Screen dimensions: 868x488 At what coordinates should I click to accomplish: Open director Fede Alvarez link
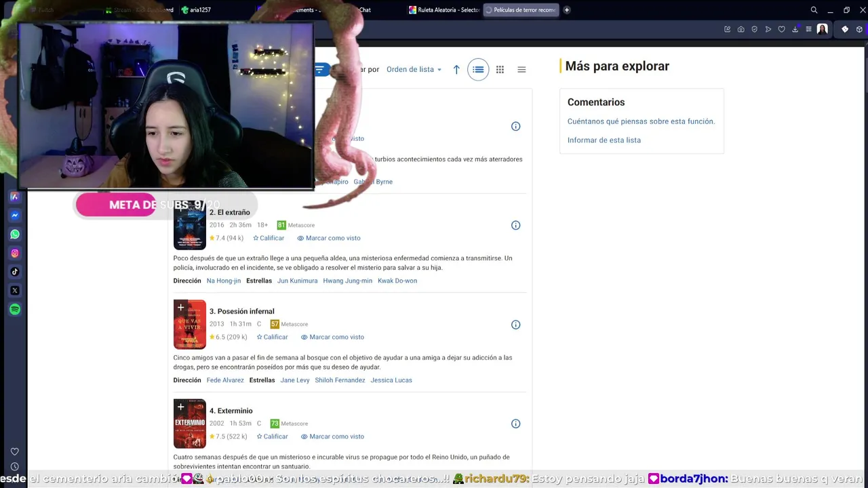[x=225, y=380]
